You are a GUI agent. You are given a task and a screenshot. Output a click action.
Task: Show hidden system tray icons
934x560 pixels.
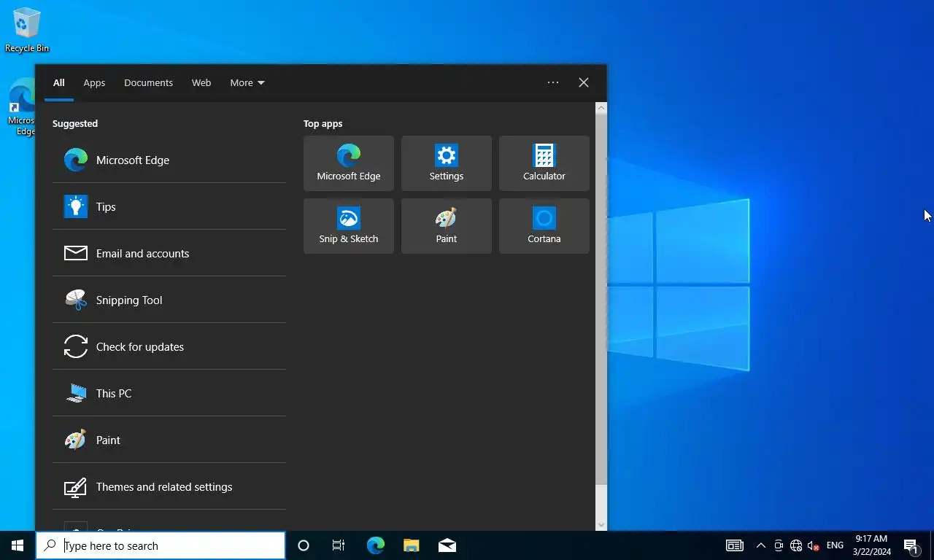tap(761, 545)
